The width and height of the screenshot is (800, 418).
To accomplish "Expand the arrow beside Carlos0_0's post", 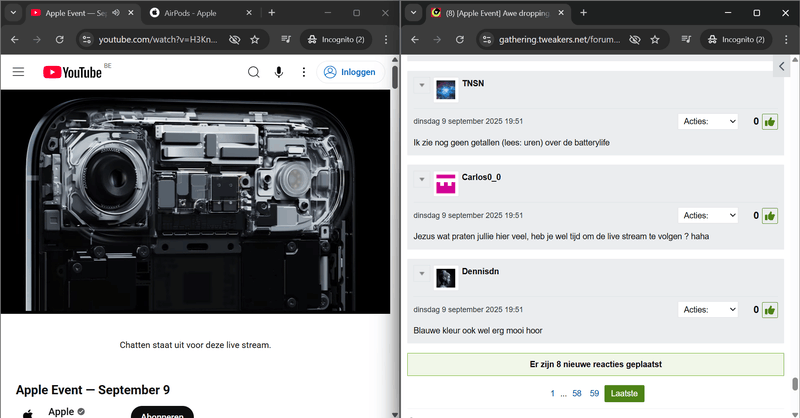I will [x=422, y=179].
